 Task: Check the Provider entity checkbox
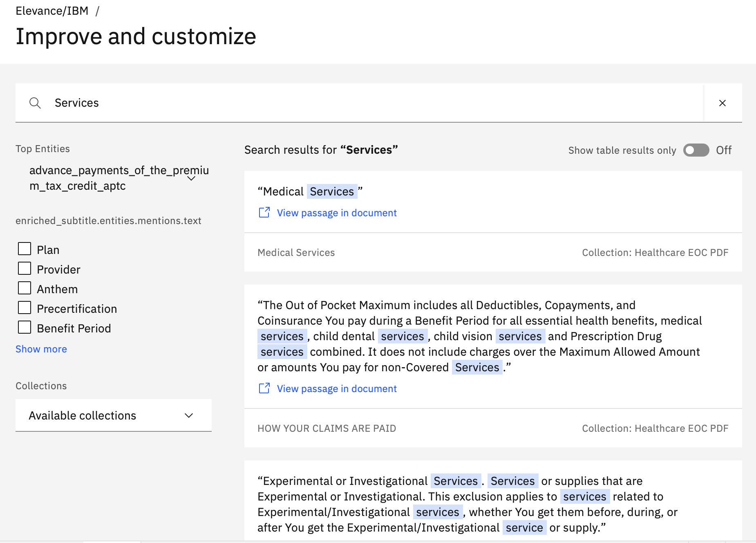coord(25,269)
